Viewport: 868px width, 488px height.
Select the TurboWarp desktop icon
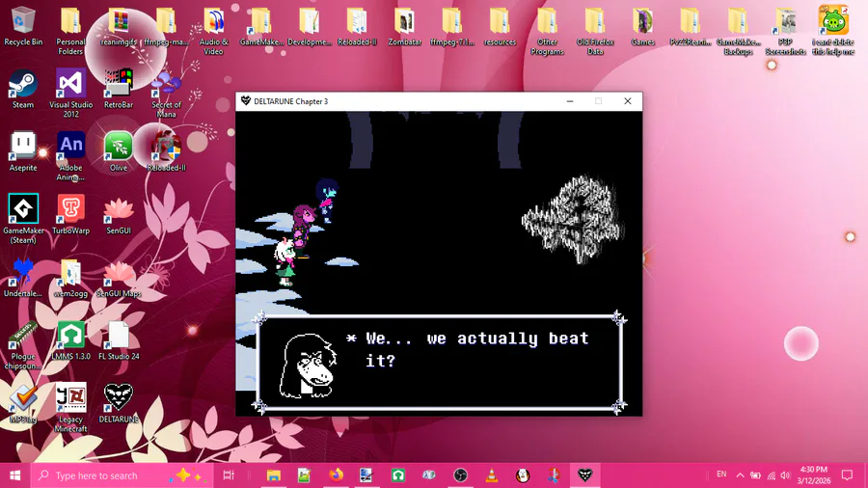(70, 215)
